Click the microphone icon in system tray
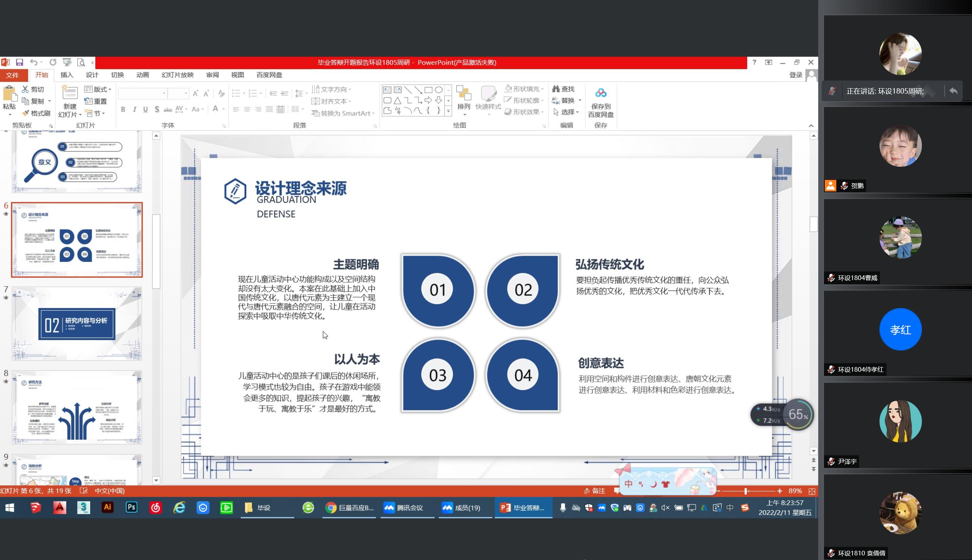972x560 pixels. click(563, 508)
